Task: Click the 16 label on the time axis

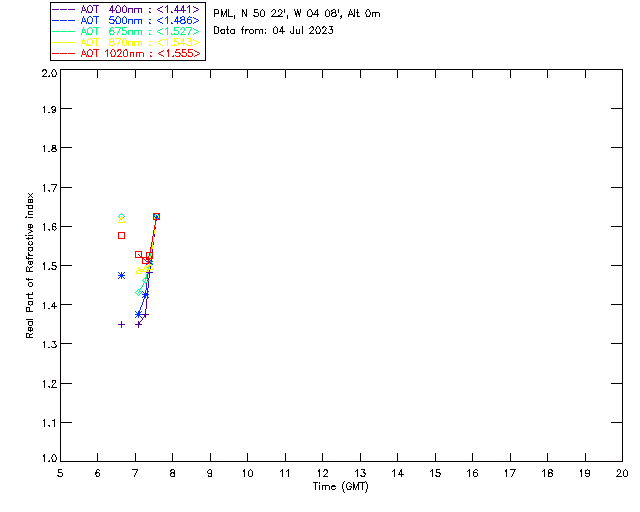Action: (472, 473)
